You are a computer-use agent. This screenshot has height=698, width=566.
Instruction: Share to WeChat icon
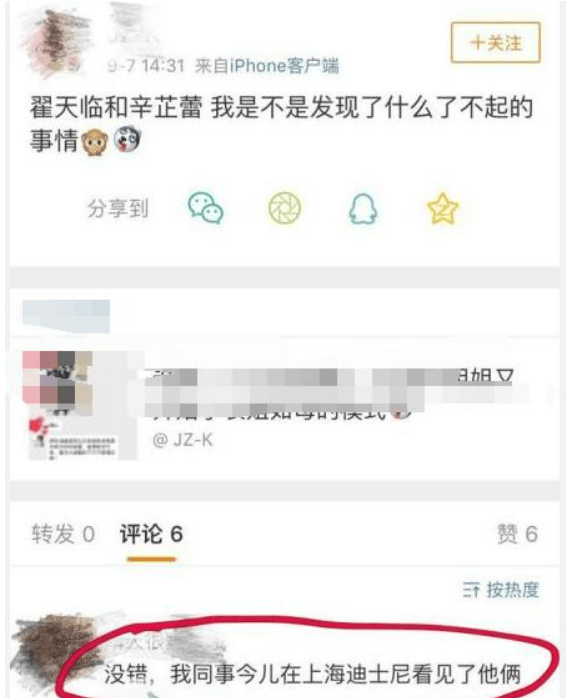tap(205, 208)
